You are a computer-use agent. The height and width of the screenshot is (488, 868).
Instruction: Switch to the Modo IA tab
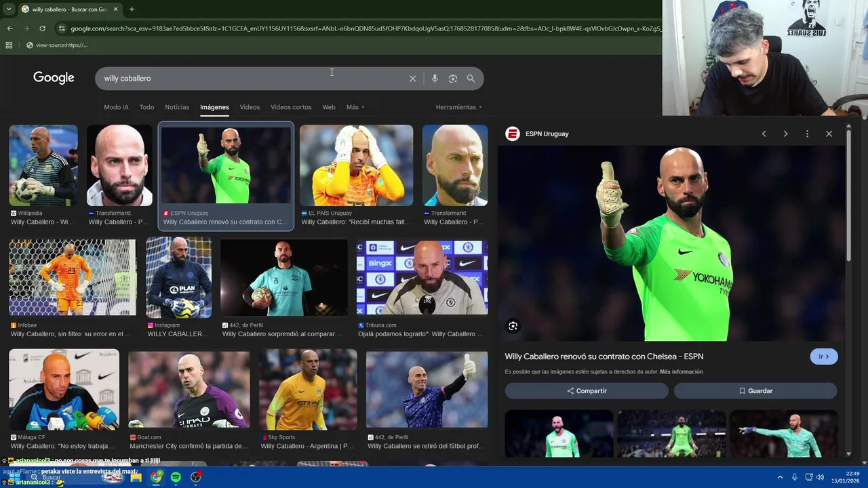pos(116,107)
